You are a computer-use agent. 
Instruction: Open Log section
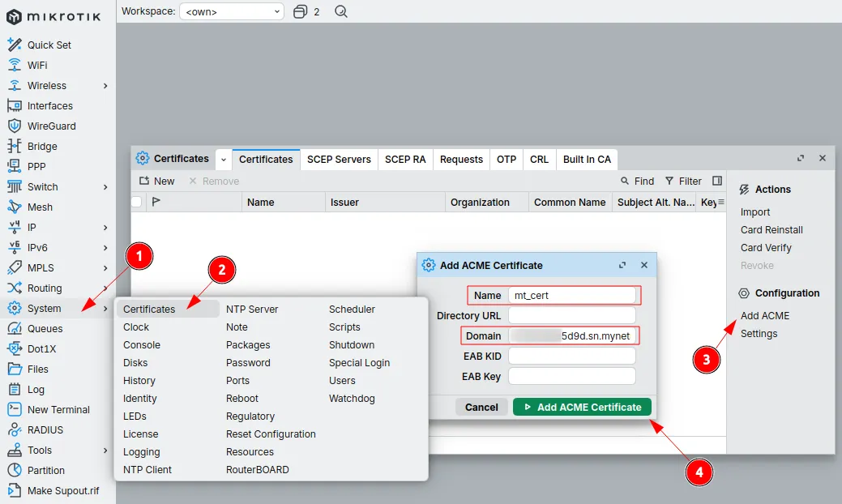click(36, 390)
